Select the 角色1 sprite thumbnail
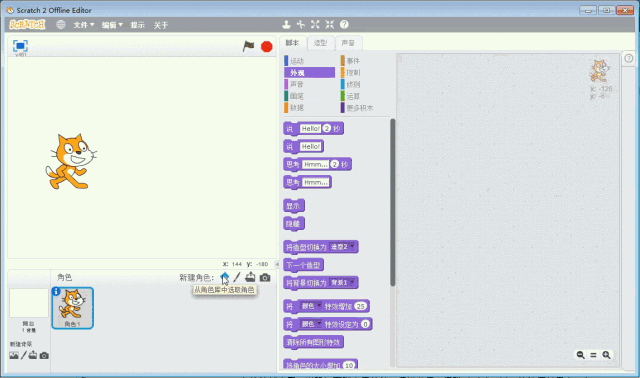Viewport: 640px width, 378px height. [73, 308]
